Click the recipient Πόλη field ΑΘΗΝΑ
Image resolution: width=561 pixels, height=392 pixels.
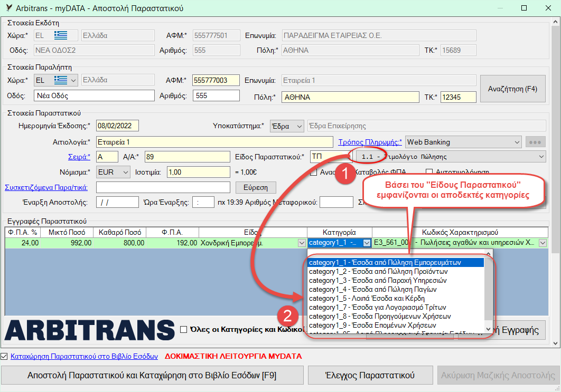pos(350,97)
